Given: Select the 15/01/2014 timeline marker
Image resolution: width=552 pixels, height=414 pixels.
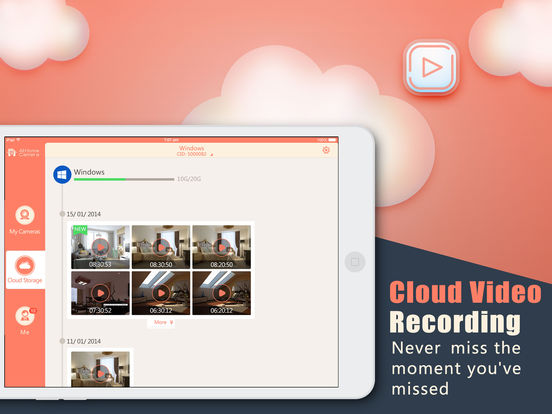Looking at the screenshot, I should click(62, 214).
